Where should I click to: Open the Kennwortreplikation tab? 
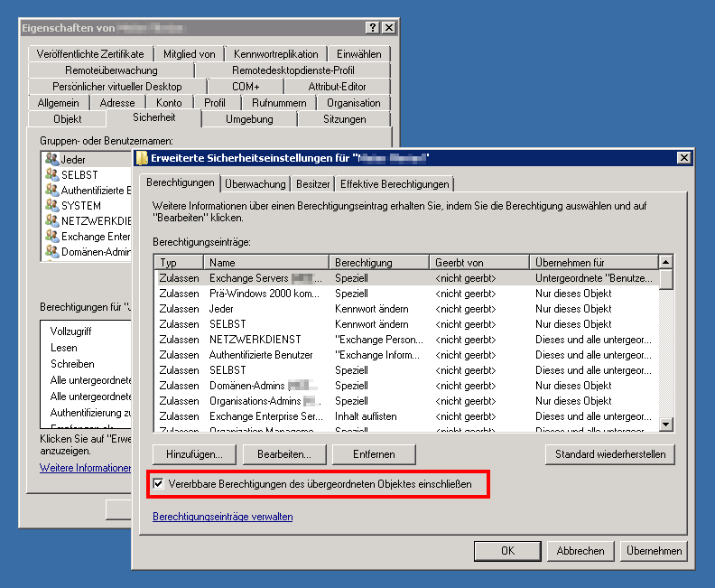[276, 54]
